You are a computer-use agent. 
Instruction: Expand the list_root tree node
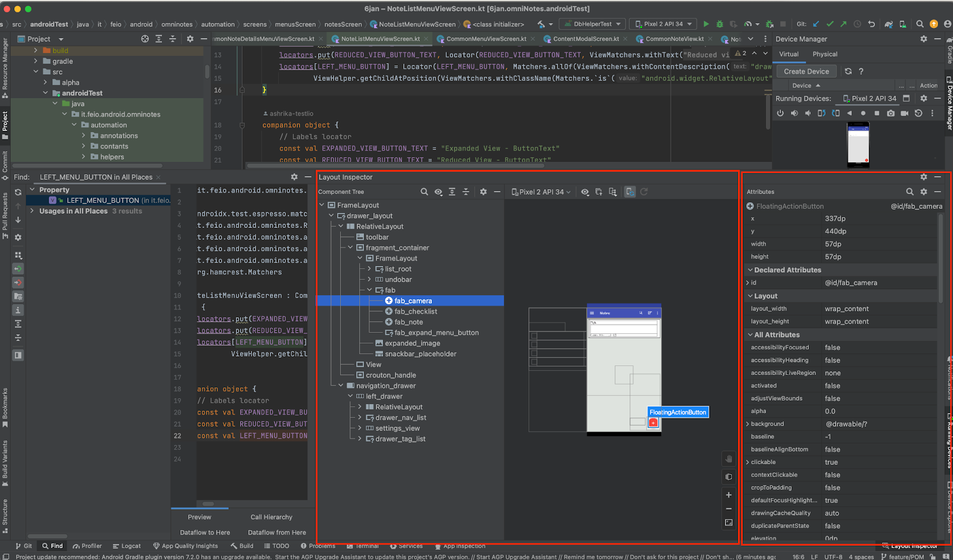click(369, 269)
